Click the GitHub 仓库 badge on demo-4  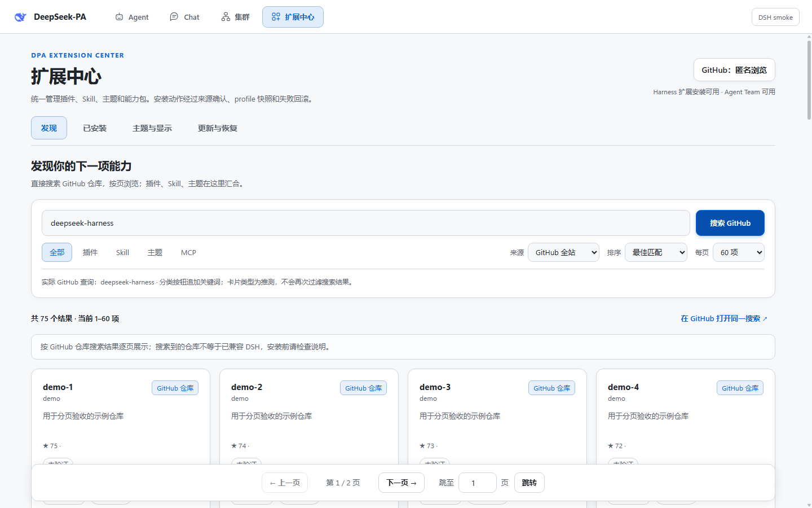coord(740,388)
